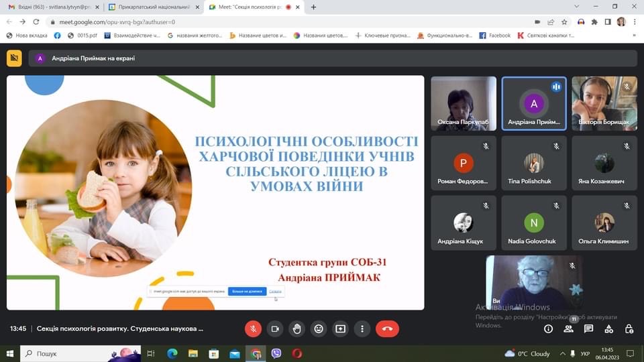Switch to the Gmail Вхідні tab
The image size is (644, 362).
[x=54, y=7]
